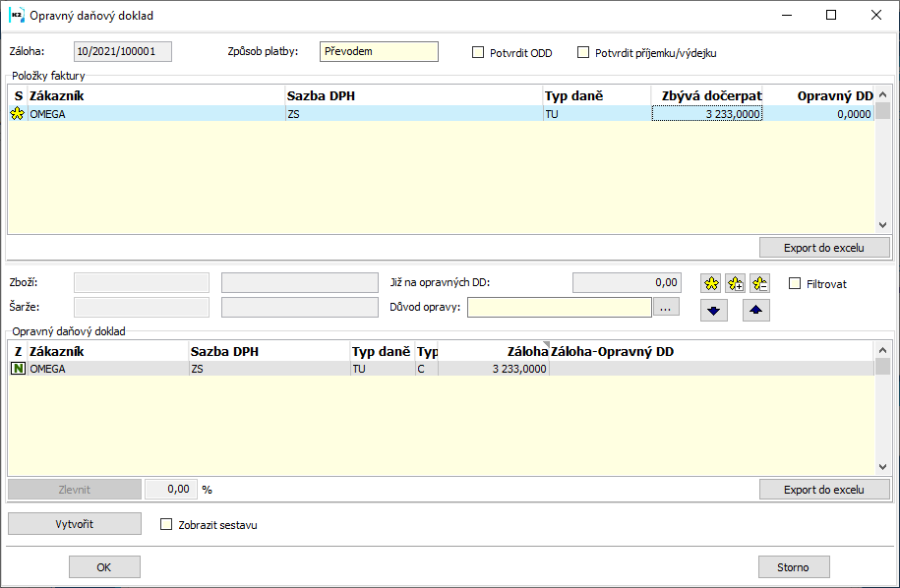Click the Zákazník header in Položky faktury

pos(156,95)
